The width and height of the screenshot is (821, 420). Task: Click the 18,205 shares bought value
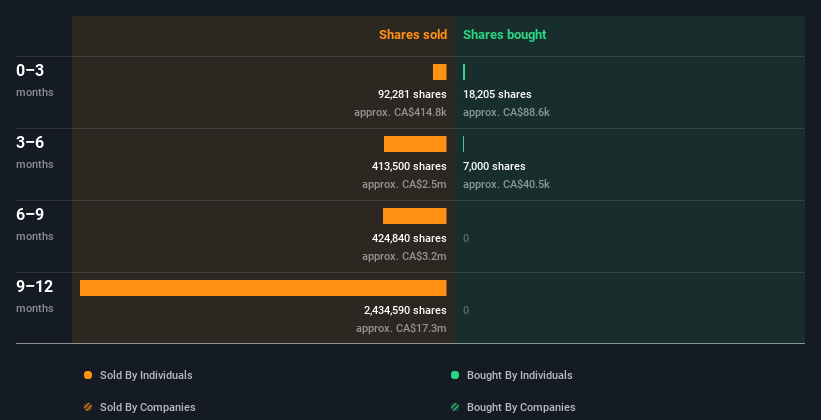497,94
